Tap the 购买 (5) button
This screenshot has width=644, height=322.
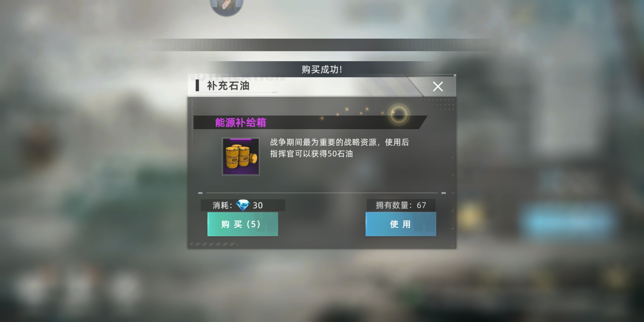[x=243, y=224]
